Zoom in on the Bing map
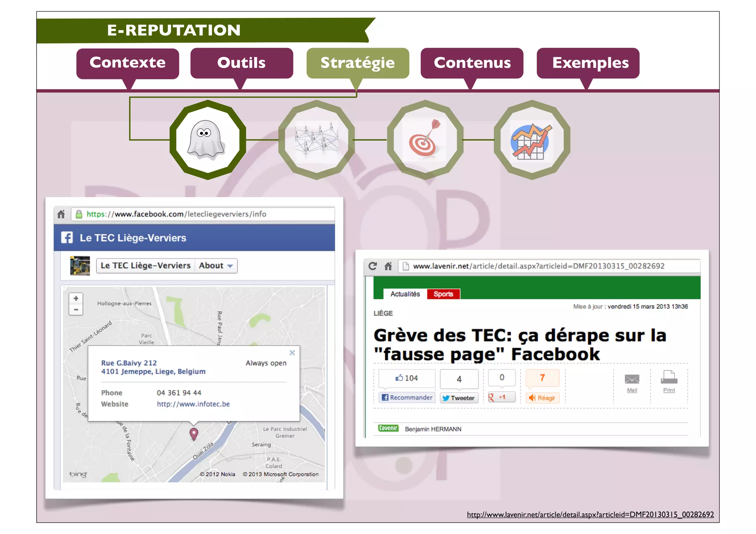Image resolution: width=756 pixels, height=534 pixels. pos(76,299)
